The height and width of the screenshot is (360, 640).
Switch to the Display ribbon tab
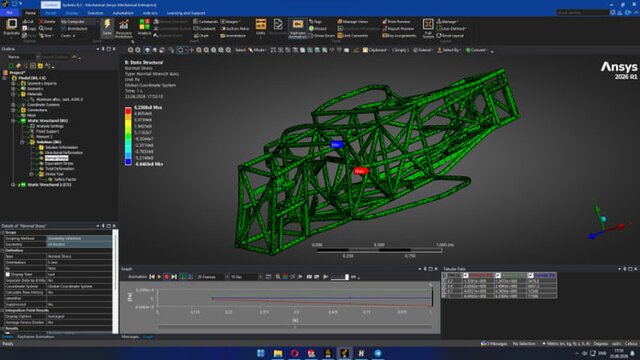71,13
